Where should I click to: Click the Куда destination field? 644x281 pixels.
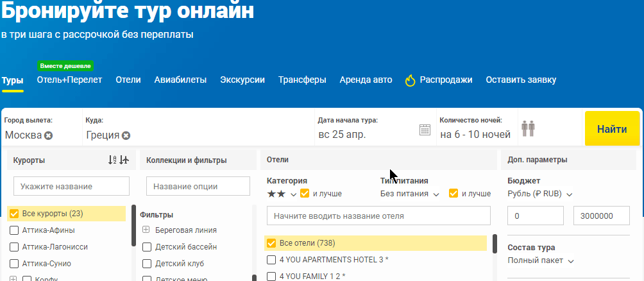(x=198, y=128)
